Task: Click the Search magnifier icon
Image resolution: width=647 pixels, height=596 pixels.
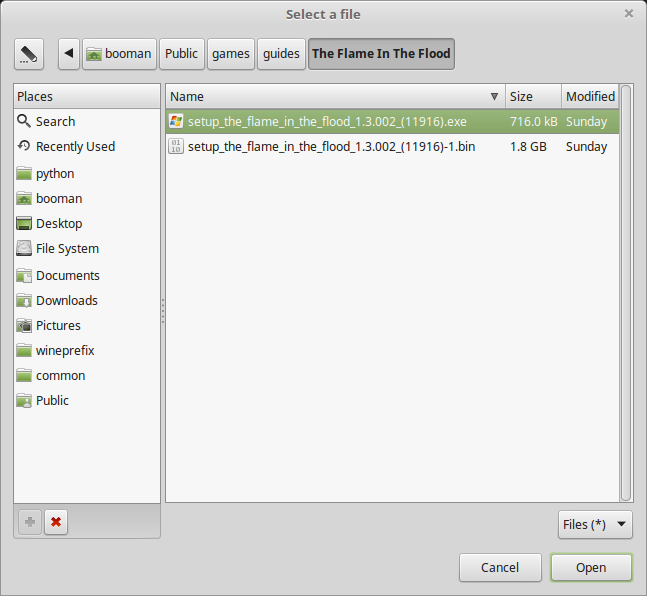Action: [x=24, y=121]
